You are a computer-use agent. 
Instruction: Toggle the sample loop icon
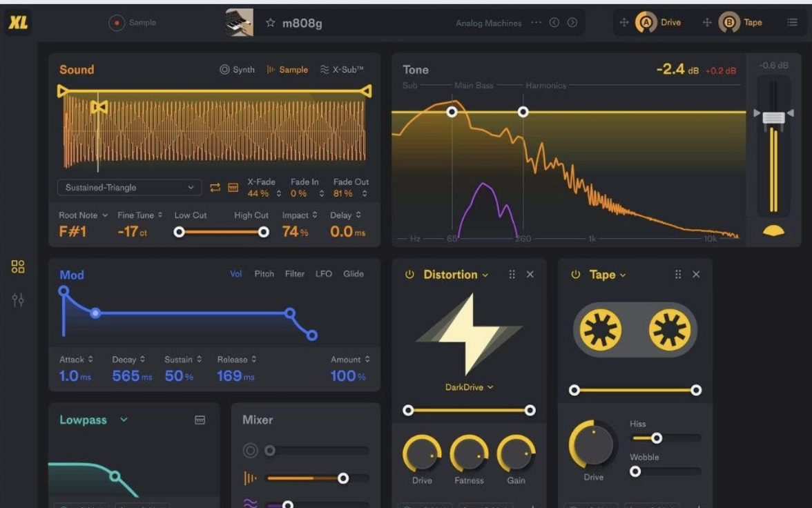click(215, 188)
